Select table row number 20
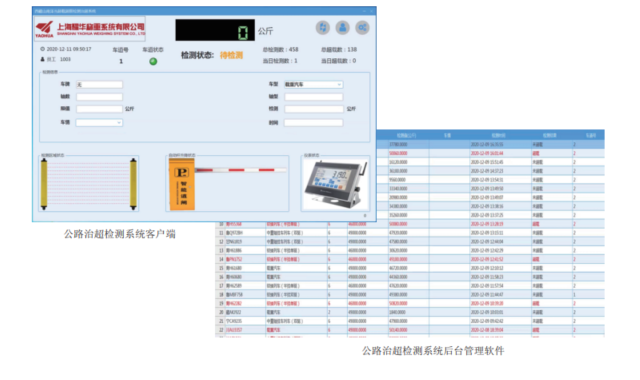This screenshot has height=380, width=640. 410,312
